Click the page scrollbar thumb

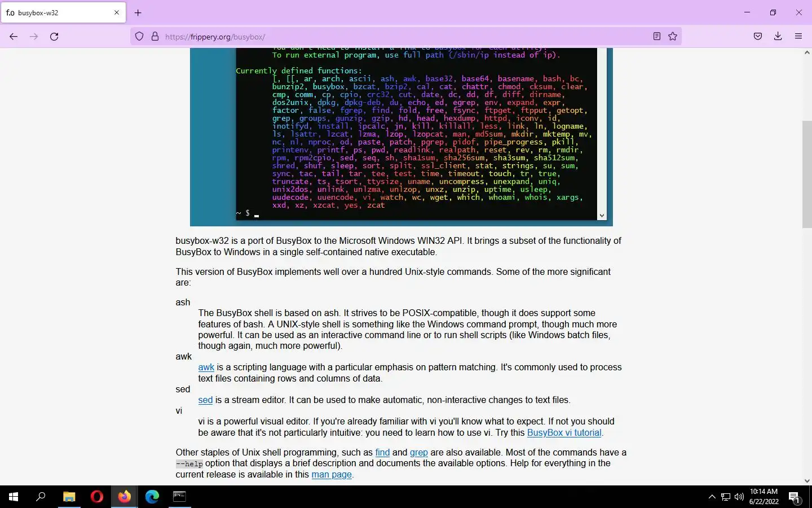[807, 174]
